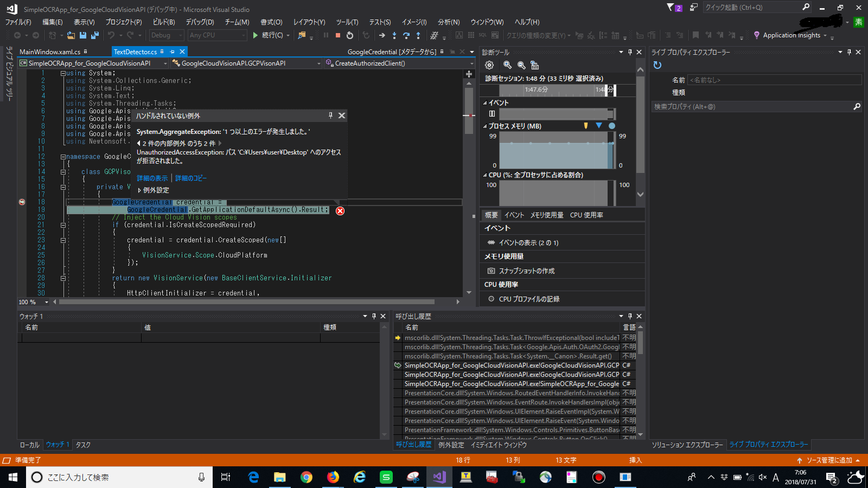Click the Copy Details link
Screen dimensions: 868x488
[x=191, y=178]
